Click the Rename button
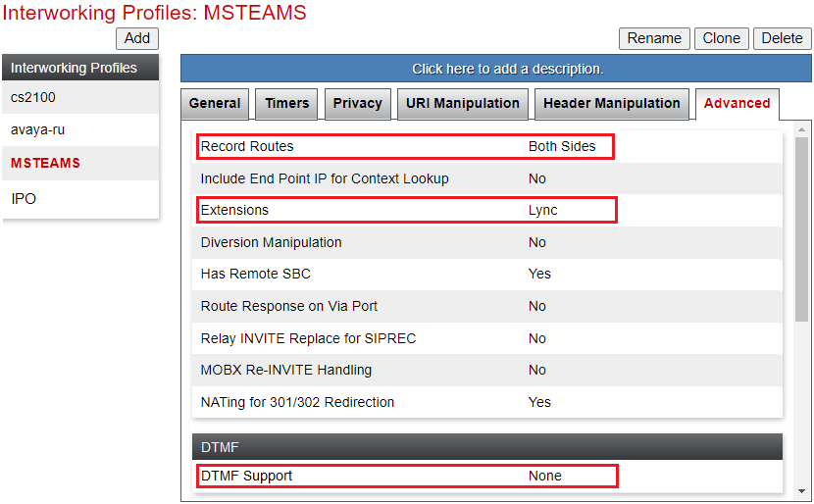 tap(654, 38)
